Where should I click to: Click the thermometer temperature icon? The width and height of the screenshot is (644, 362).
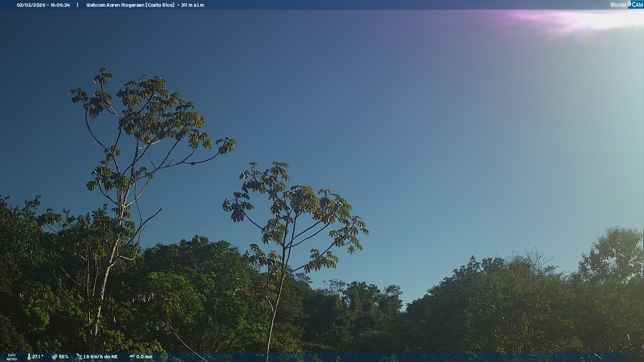coord(29,357)
